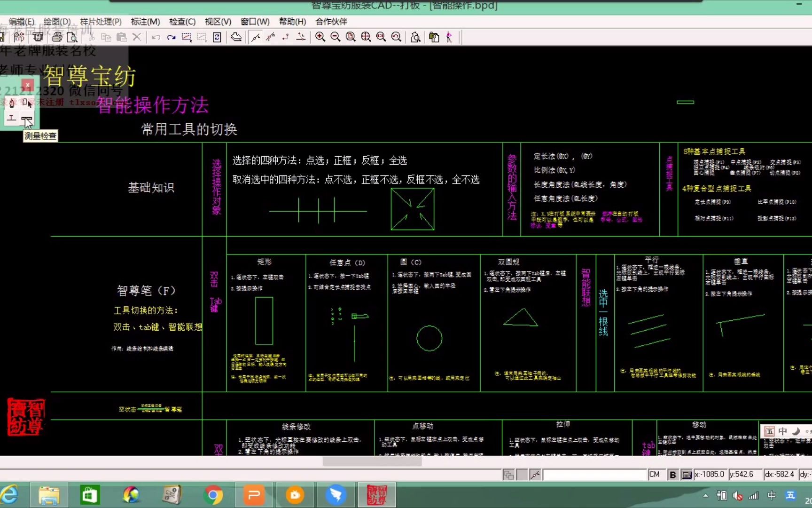Click the zoom crosshair fit icon
The image size is (812, 508).
coord(366,37)
